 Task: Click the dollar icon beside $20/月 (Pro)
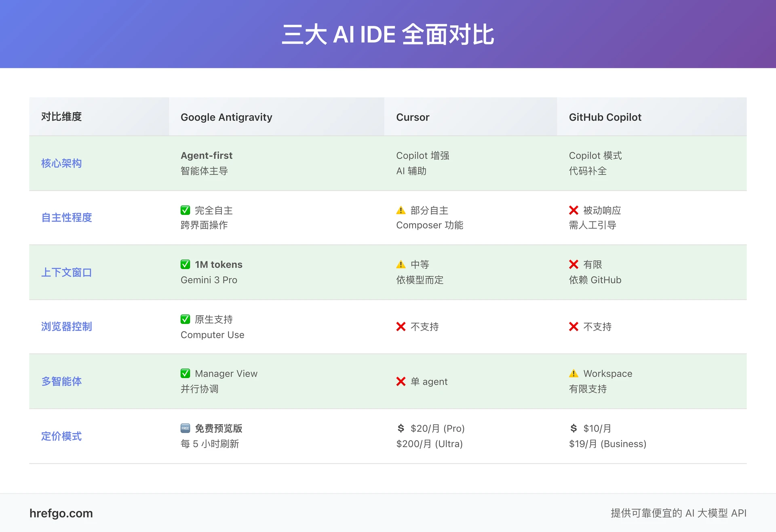pyautogui.click(x=401, y=428)
